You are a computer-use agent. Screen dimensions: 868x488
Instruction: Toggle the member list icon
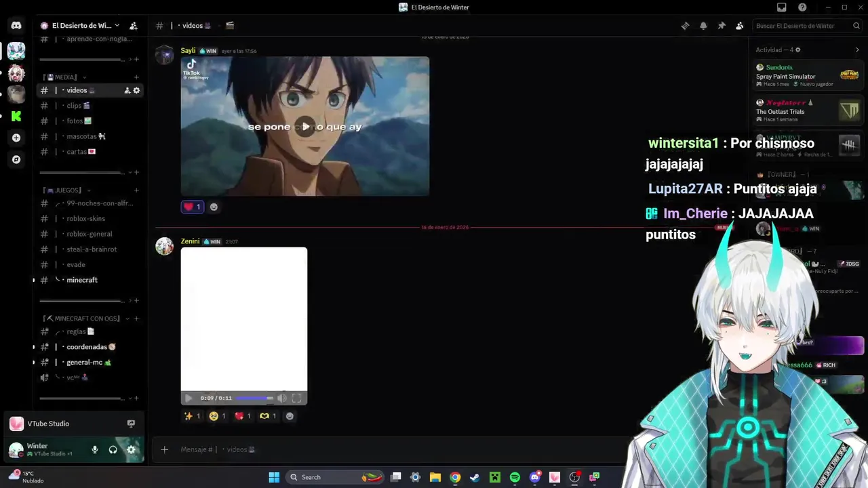point(740,26)
